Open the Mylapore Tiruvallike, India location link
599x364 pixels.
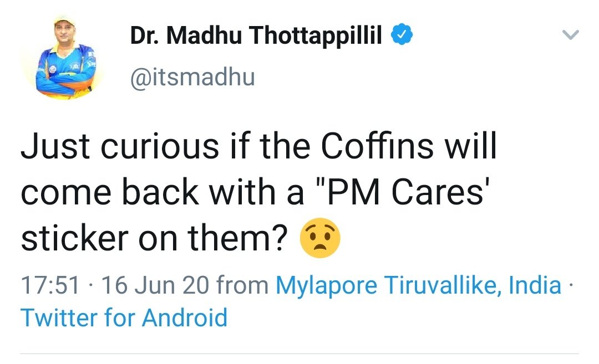[x=419, y=286]
